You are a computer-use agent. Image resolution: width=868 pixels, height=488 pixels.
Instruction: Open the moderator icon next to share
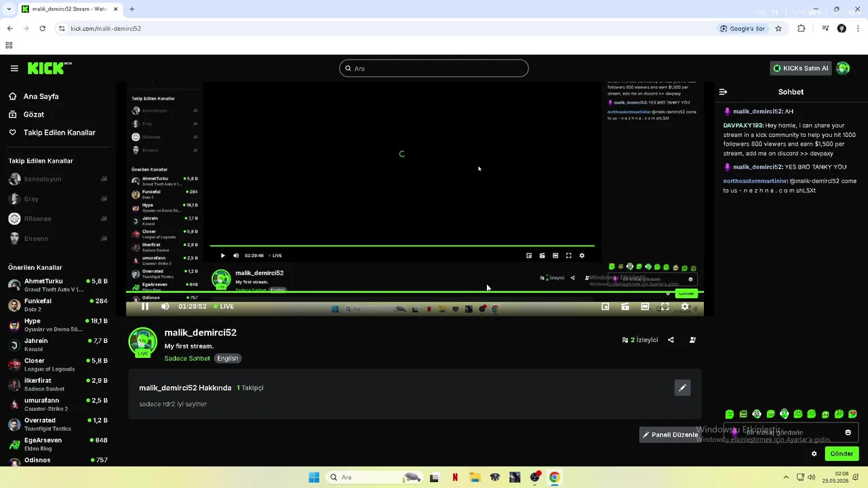[x=692, y=340]
